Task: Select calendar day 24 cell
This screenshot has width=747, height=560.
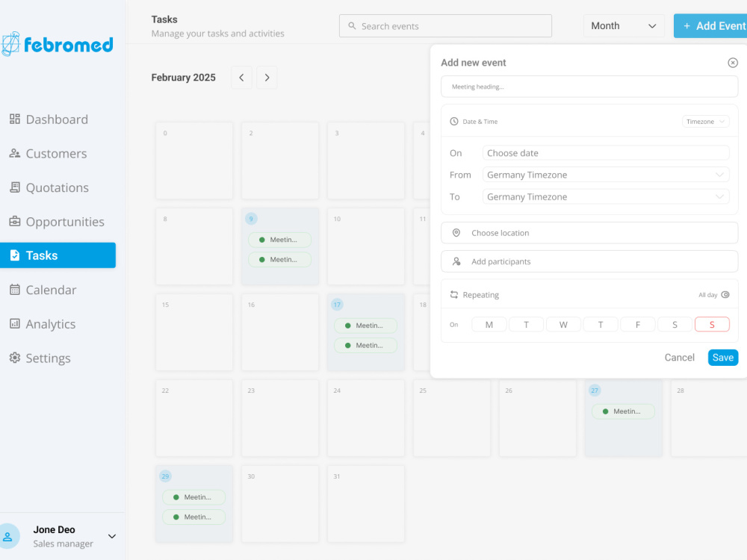Action: (366, 418)
